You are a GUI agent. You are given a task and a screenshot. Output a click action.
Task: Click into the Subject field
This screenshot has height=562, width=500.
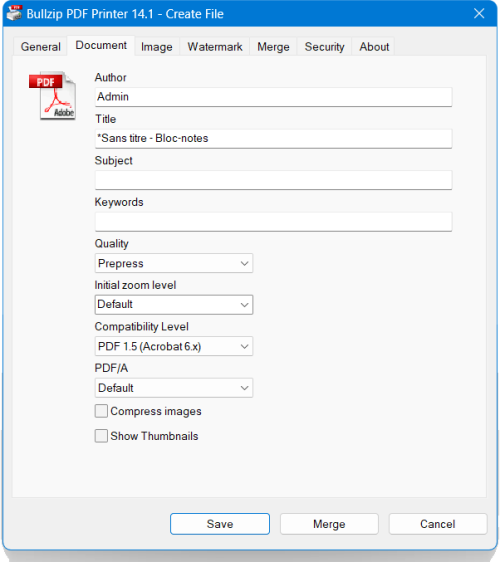273,180
